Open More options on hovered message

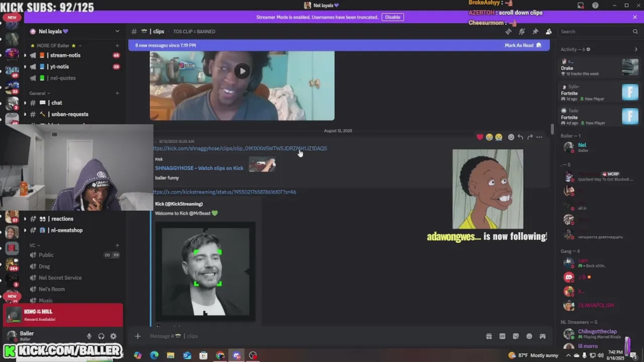539,137
